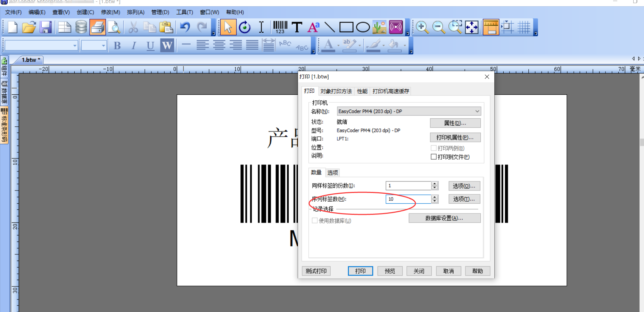Open print preview magnifier icon
The image size is (644, 312).
pos(114,27)
